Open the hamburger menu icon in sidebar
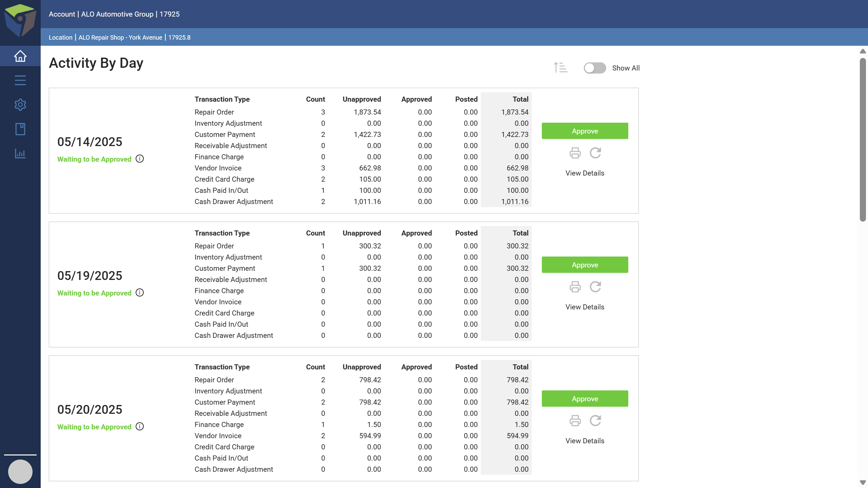The height and width of the screenshot is (488, 868). tap(20, 80)
